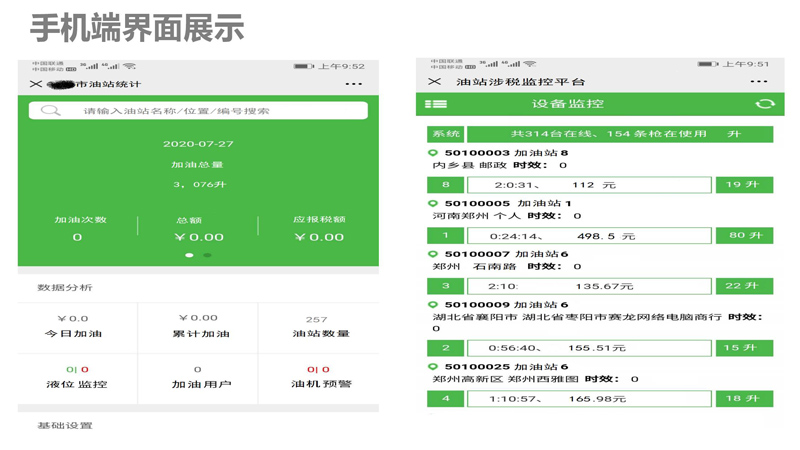
Task: Tap the location pin for station 50100005
Action: click(x=433, y=204)
